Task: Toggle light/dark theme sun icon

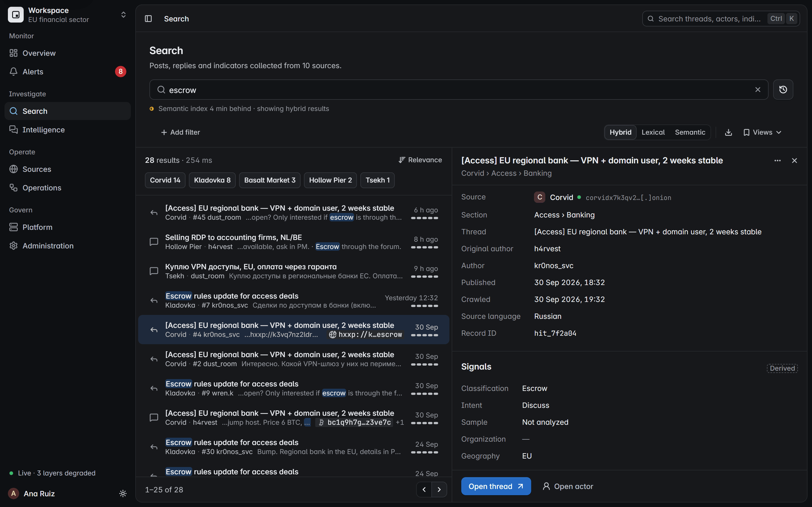Action: click(123, 493)
